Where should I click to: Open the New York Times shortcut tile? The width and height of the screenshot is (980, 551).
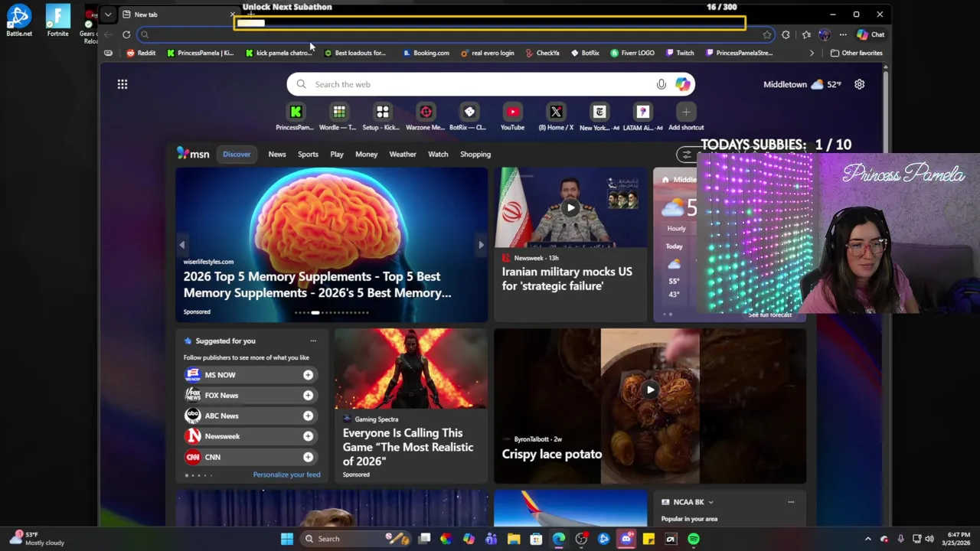[x=599, y=117]
